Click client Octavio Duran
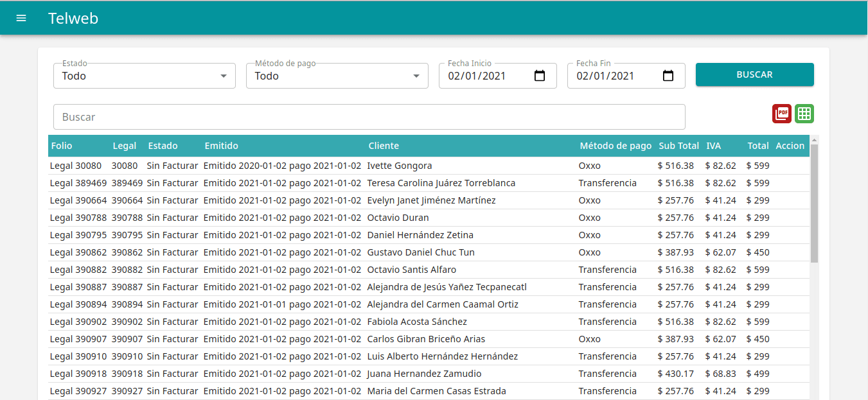The image size is (868, 400). pyautogui.click(x=398, y=218)
